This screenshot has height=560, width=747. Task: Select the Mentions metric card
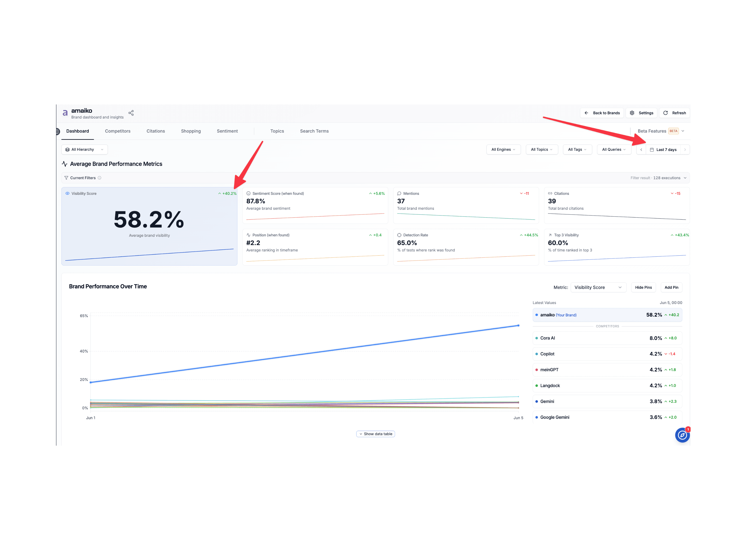pos(466,205)
